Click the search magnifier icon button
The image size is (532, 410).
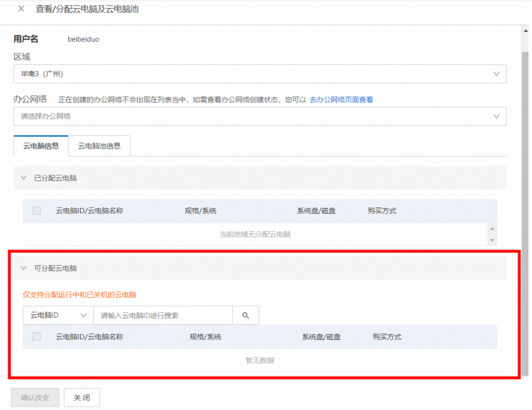[246, 315]
